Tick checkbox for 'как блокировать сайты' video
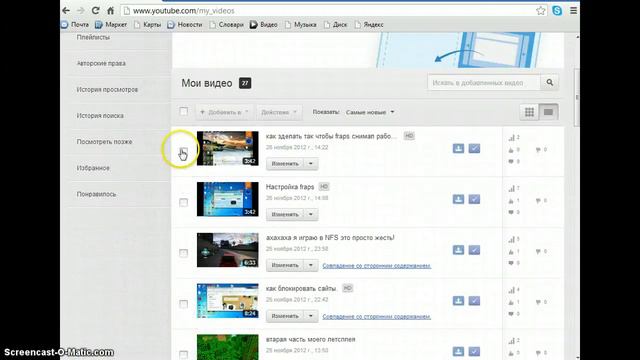640x360 pixels. (x=184, y=304)
